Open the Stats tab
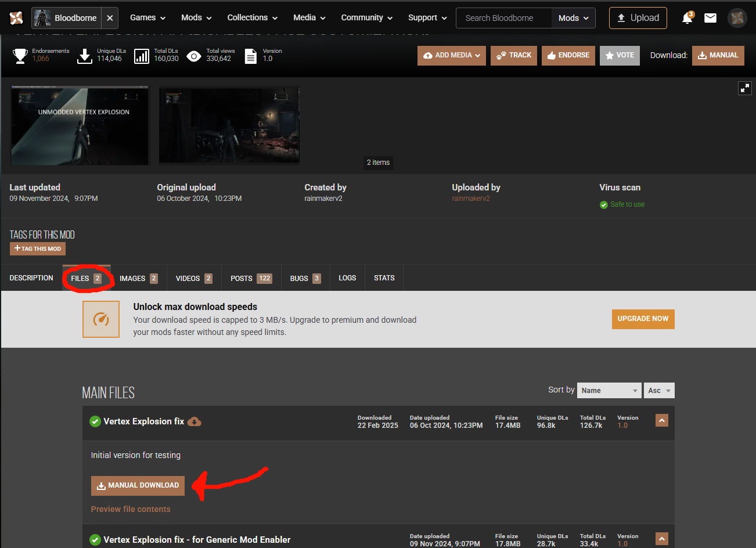Image resolution: width=756 pixels, height=548 pixels. coord(384,278)
